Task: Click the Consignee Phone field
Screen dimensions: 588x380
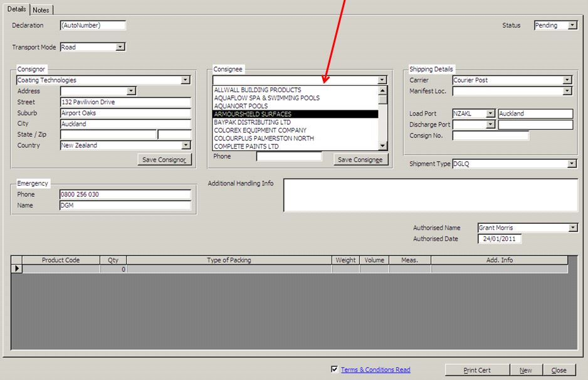Action: [289, 156]
